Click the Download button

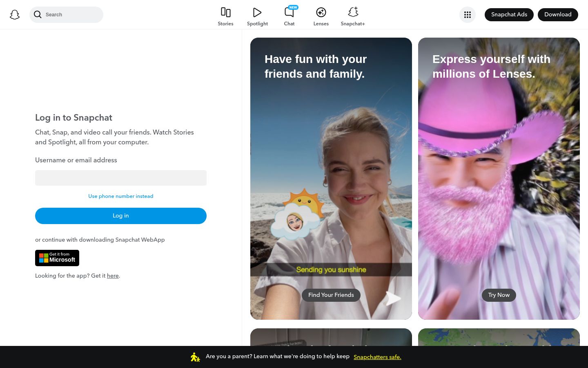[558, 14]
